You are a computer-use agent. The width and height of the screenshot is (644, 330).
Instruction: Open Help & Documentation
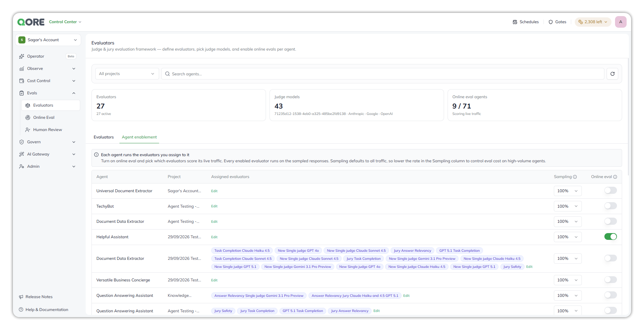pos(43,310)
